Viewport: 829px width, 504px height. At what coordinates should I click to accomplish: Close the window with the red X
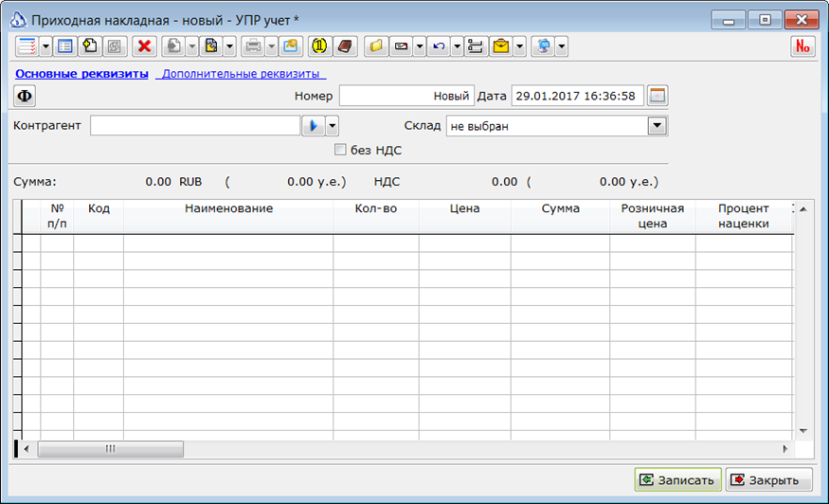coord(802,20)
